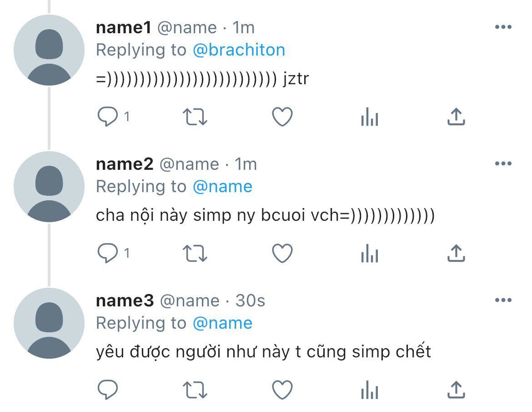The image size is (532, 412).
Task: Open more options for name3's tweet
Action: point(503,300)
